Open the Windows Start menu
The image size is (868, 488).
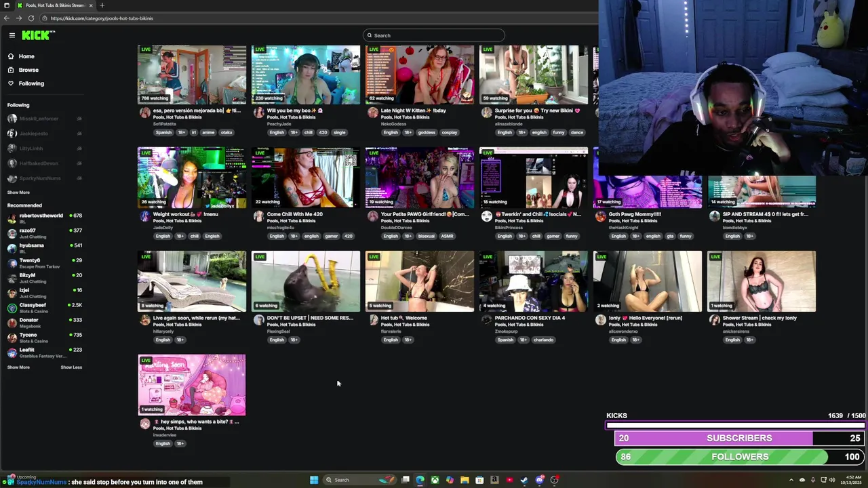pos(314,480)
